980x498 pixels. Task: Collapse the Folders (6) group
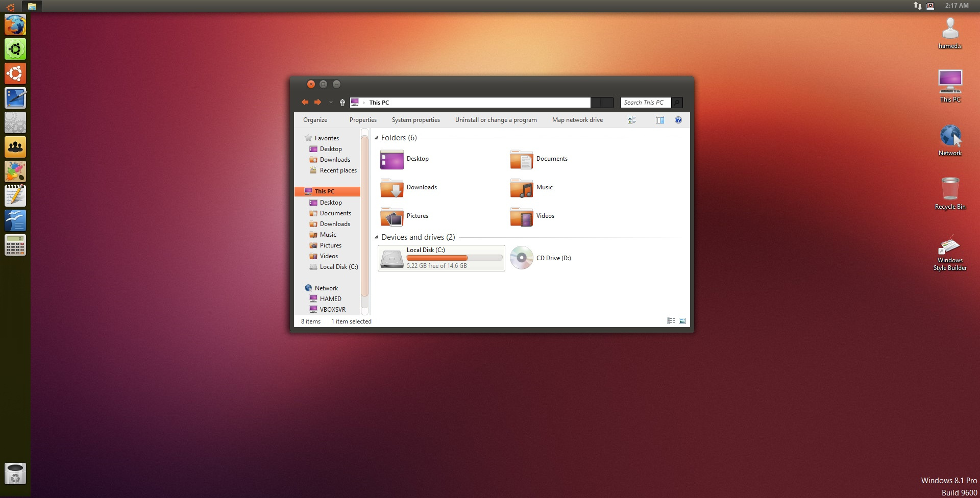pyautogui.click(x=377, y=138)
